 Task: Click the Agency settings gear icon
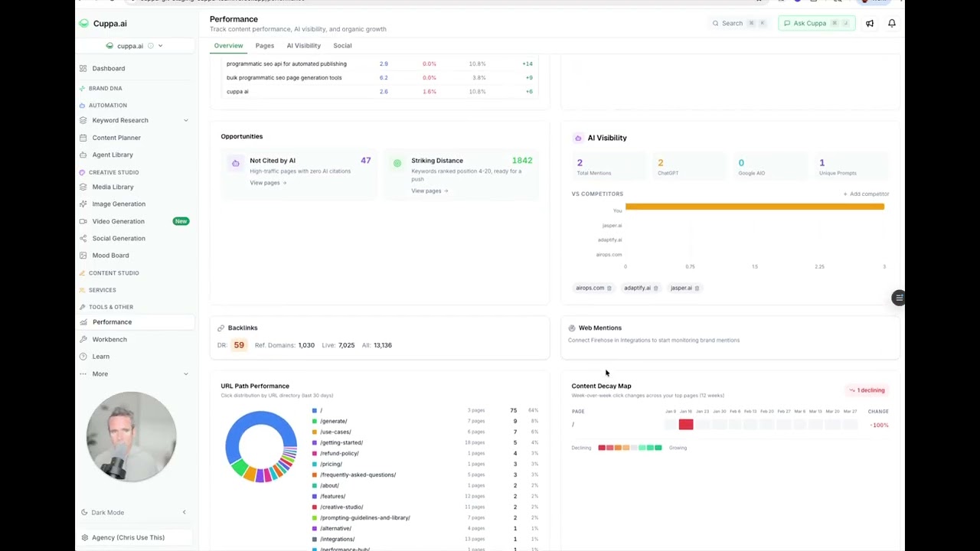pyautogui.click(x=84, y=538)
